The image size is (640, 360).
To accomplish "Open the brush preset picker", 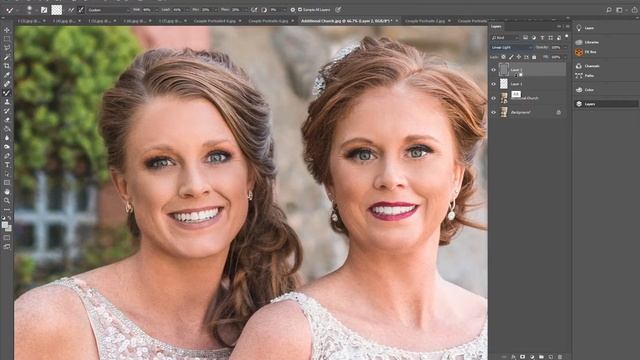I will tap(30, 10).
